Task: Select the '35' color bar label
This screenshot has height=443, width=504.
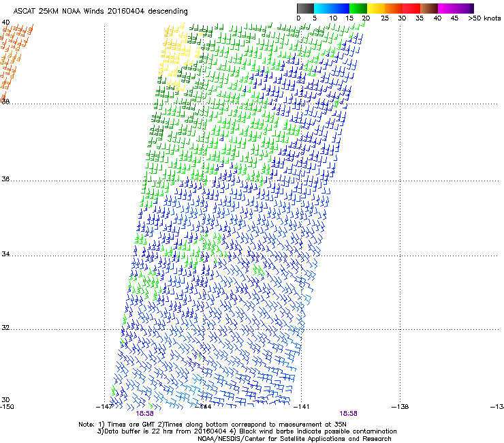Action: tap(420, 18)
